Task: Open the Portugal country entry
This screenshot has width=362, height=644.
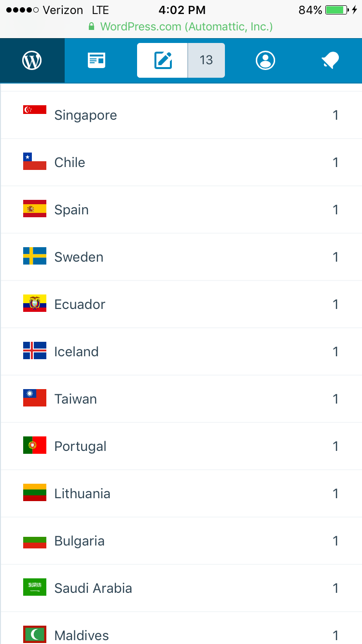Action: 80,447
